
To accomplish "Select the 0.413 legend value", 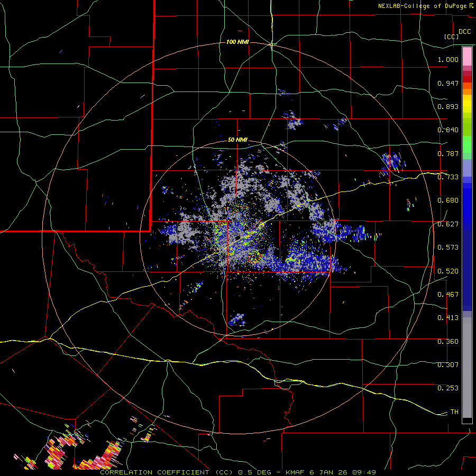I will click(x=448, y=317).
